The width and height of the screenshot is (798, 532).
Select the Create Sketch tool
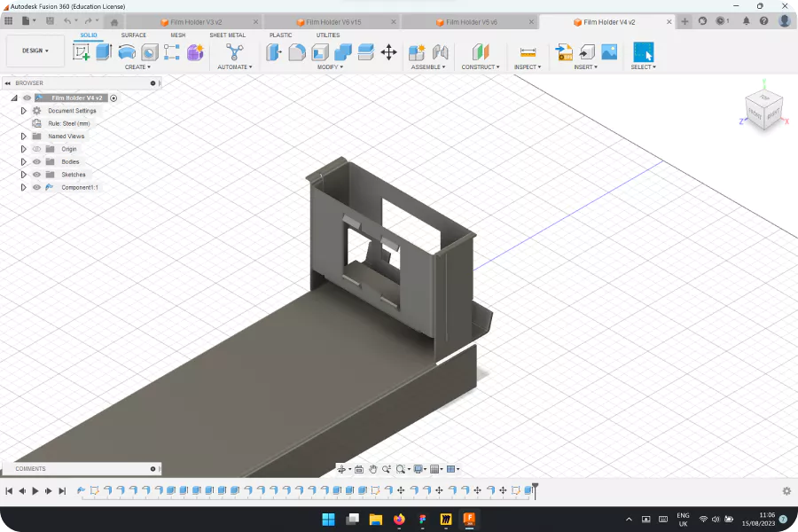pos(81,52)
